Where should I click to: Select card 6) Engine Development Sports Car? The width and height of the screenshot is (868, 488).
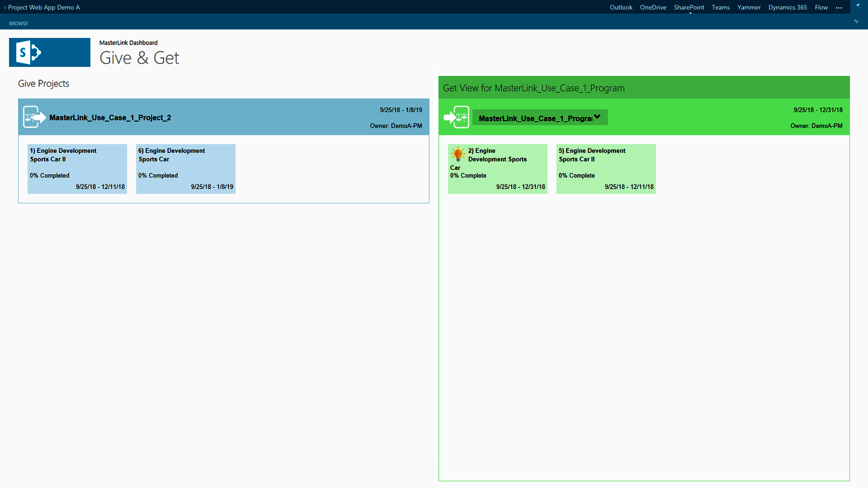click(186, 169)
